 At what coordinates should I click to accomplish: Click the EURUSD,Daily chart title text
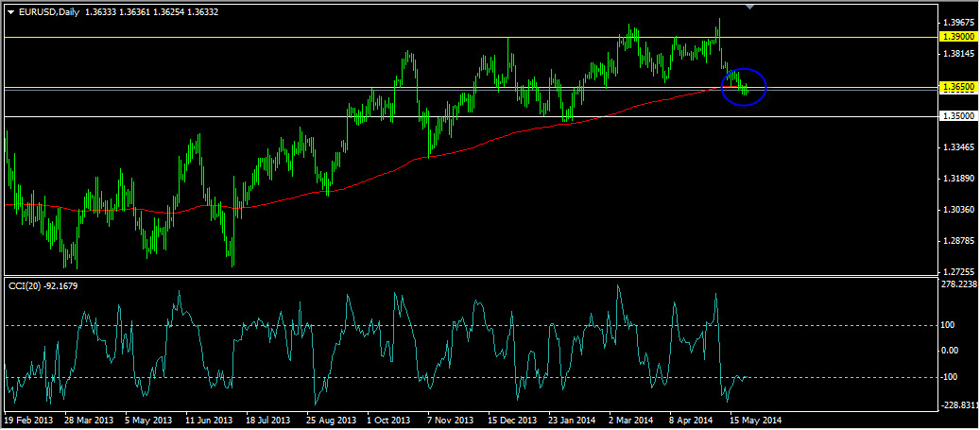(x=48, y=11)
